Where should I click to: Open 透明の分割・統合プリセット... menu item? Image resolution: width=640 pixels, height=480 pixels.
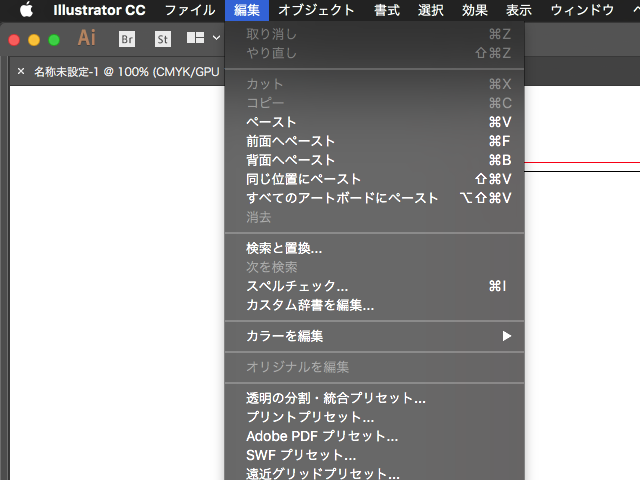click(x=374, y=398)
